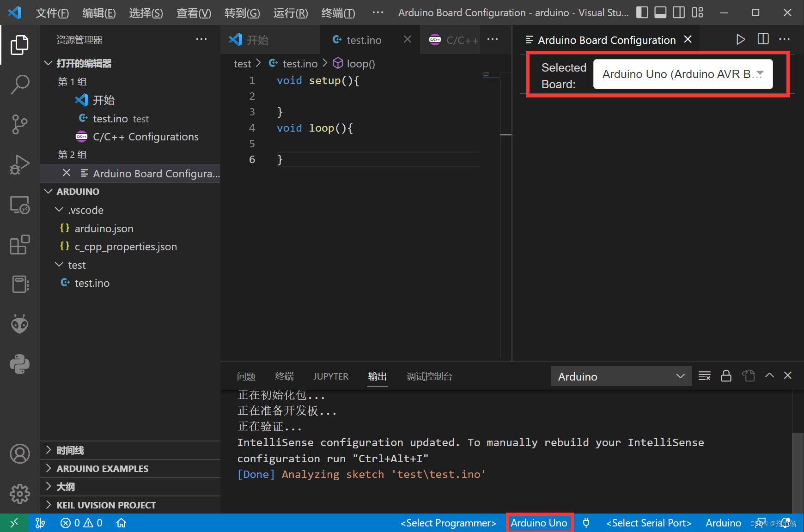This screenshot has height=532, width=804.
Task: Open the Explorer view in activity bar
Action: [x=19, y=45]
